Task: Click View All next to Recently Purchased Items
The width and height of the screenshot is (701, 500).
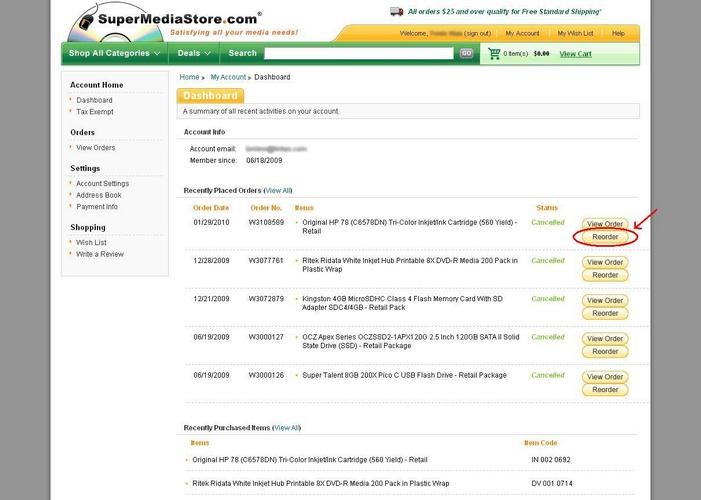Action: pos(286,428)
